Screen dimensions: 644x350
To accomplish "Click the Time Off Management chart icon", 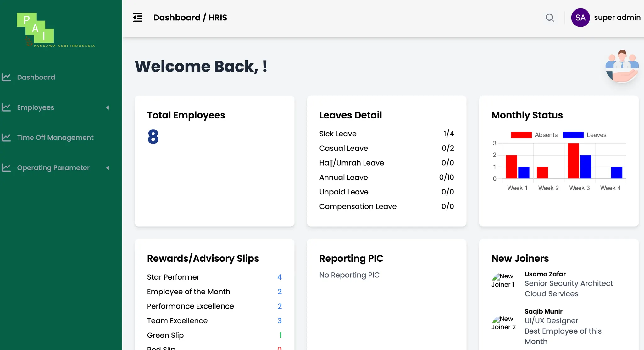I will click(6, 138).
